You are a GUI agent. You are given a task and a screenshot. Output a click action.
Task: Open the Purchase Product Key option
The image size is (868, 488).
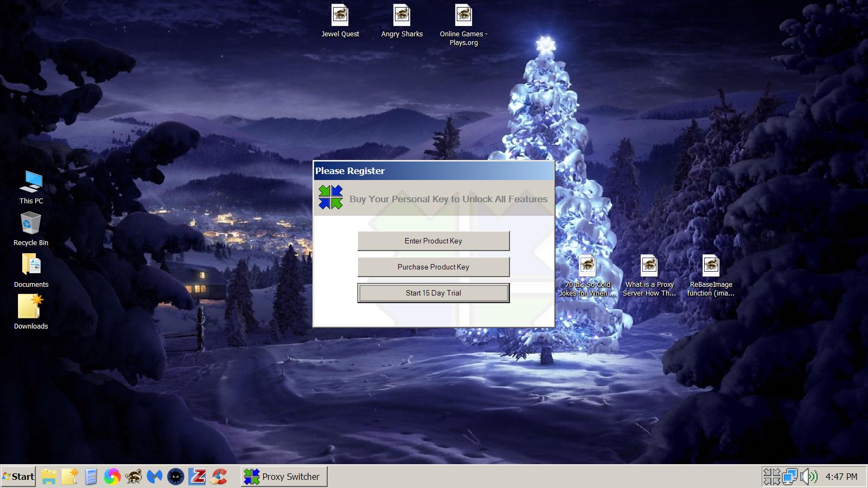(x=433, y=267)
